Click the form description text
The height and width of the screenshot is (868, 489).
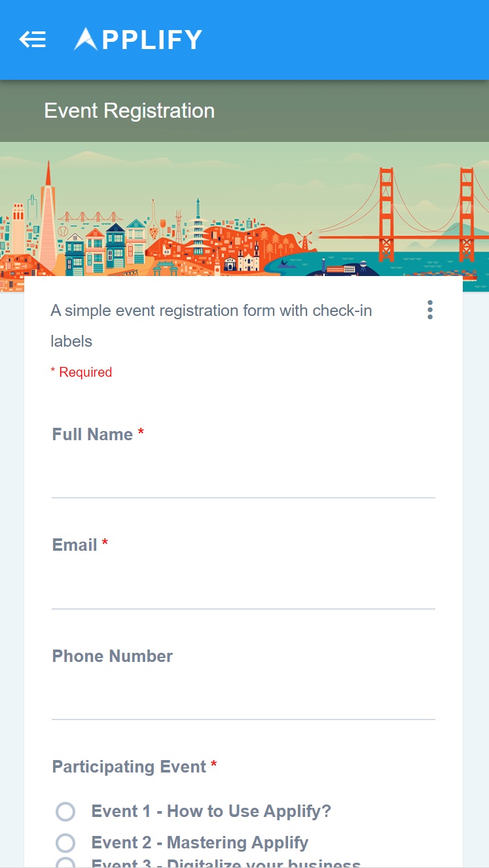coord(211,325)
